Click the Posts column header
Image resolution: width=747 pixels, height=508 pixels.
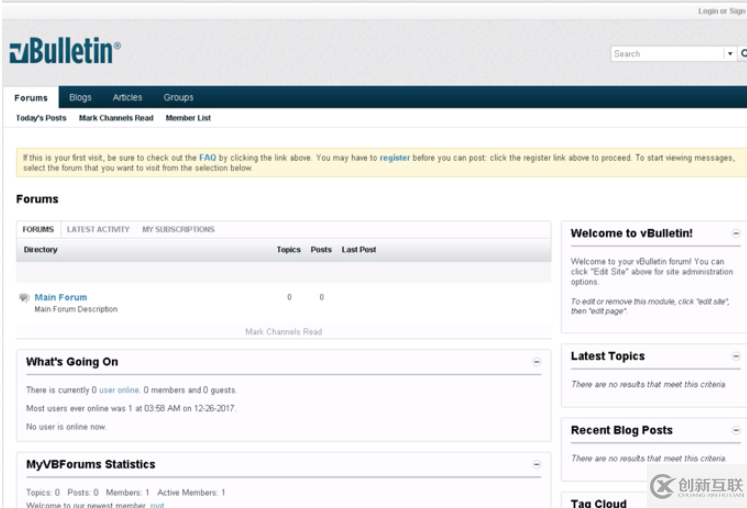(x=321, y=250)
